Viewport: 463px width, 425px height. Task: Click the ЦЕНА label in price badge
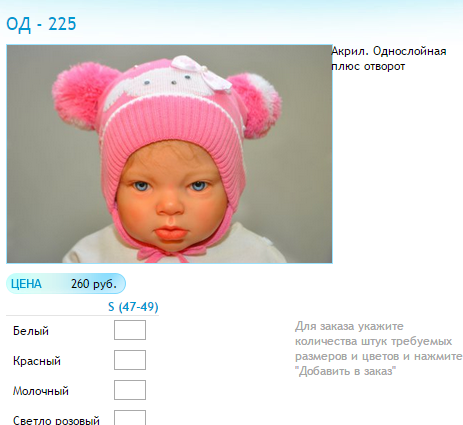[x=26, y=284]
